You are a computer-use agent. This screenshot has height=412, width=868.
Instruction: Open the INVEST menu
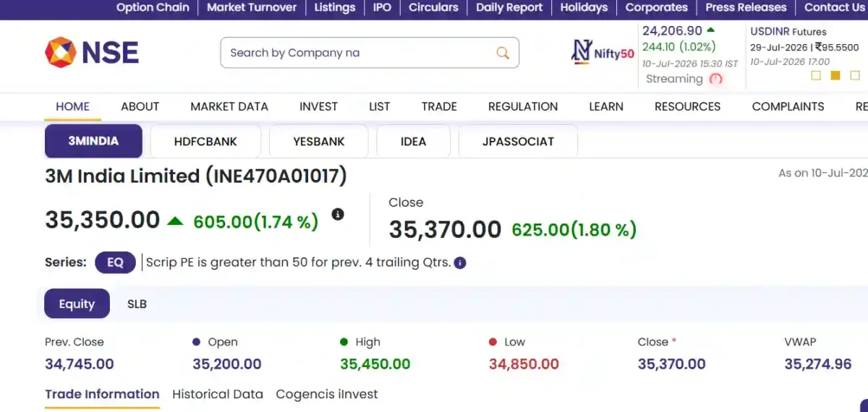318,106
